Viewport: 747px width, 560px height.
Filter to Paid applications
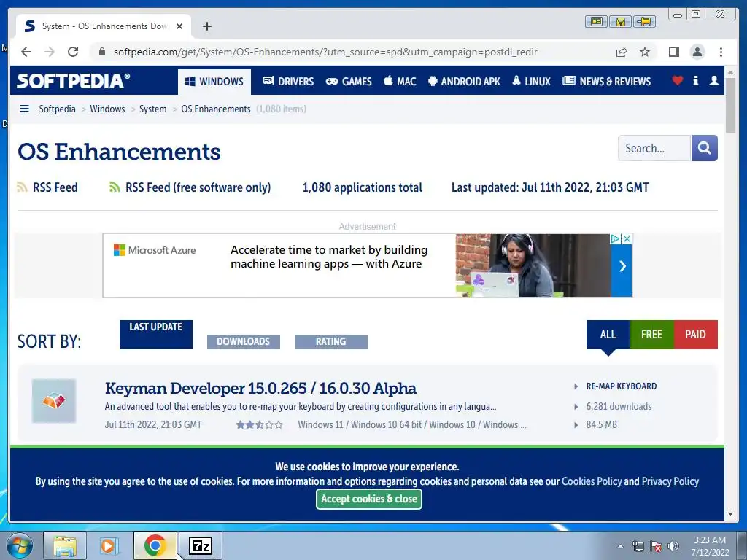(695, 334)
